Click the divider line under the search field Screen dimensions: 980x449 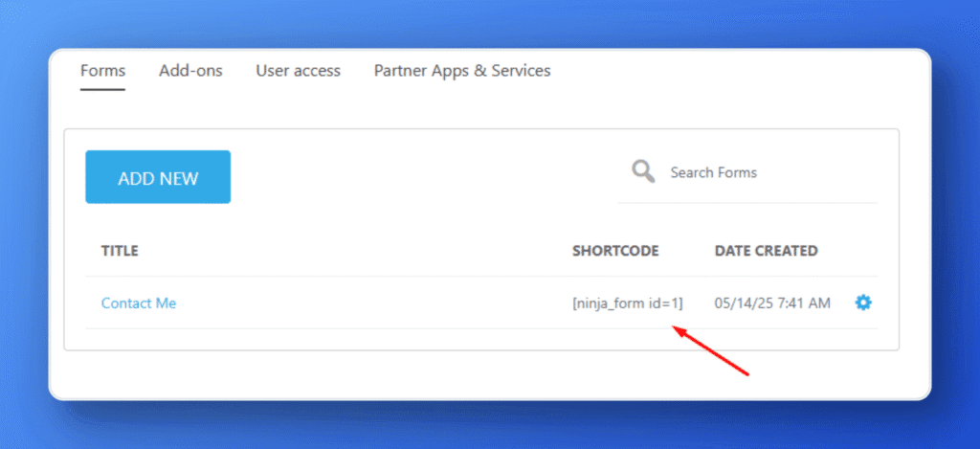point(747,203)
